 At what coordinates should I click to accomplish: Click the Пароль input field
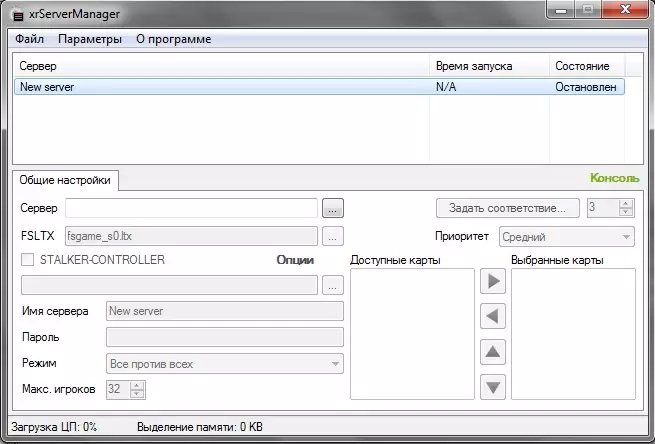coord(225,337)
